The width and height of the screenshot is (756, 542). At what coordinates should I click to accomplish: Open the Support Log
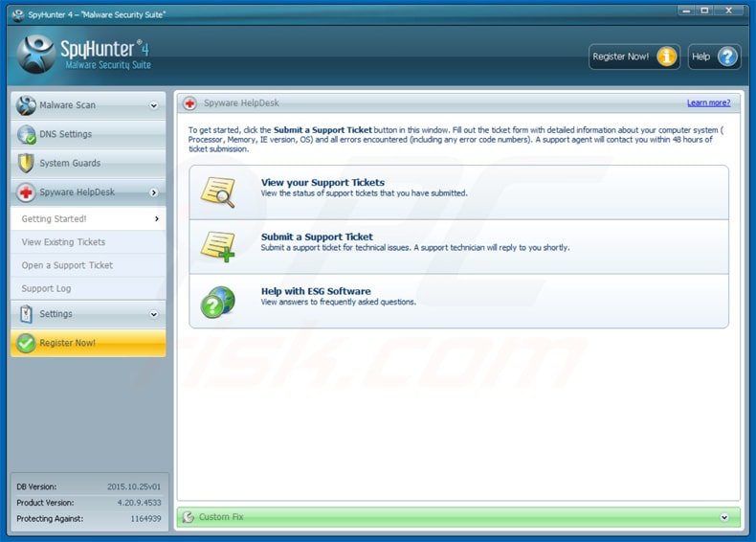pos(88,288)
